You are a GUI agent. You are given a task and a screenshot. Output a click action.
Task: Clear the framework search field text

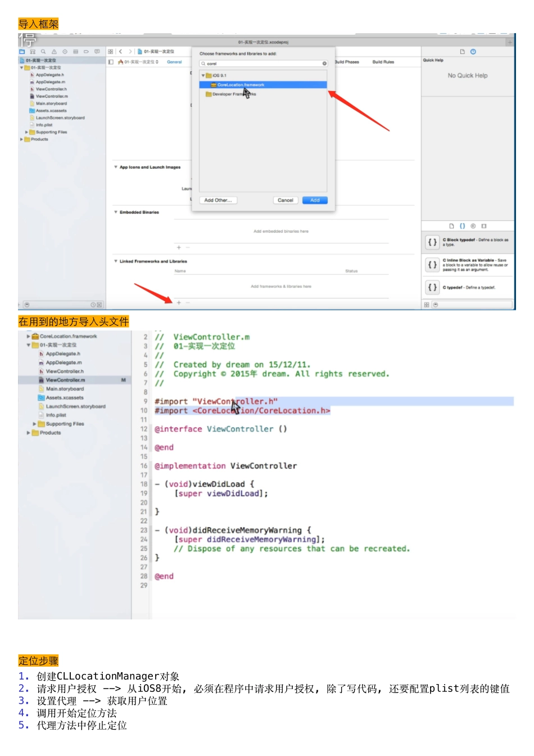tap(324, 64)
